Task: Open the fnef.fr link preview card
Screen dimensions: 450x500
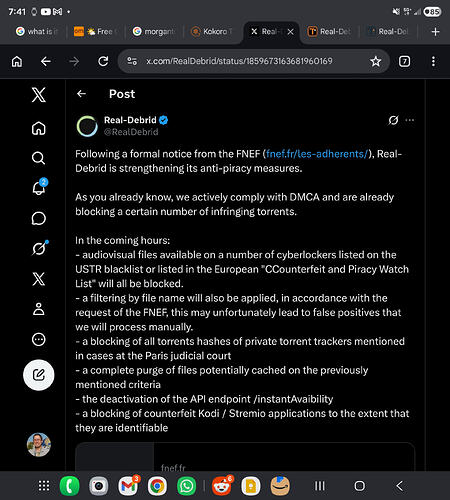Action: [x=245, y=457]
